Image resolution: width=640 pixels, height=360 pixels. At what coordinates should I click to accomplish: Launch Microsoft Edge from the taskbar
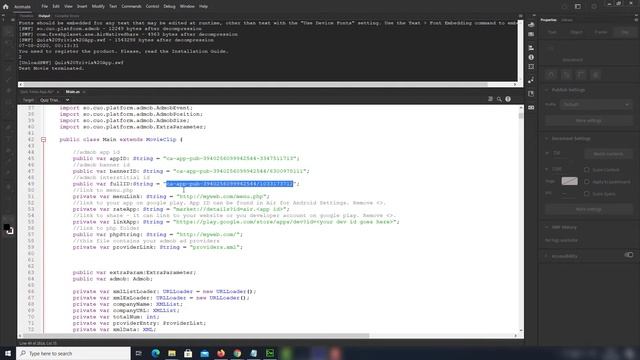pyautogui.click(x=156, y=353)
